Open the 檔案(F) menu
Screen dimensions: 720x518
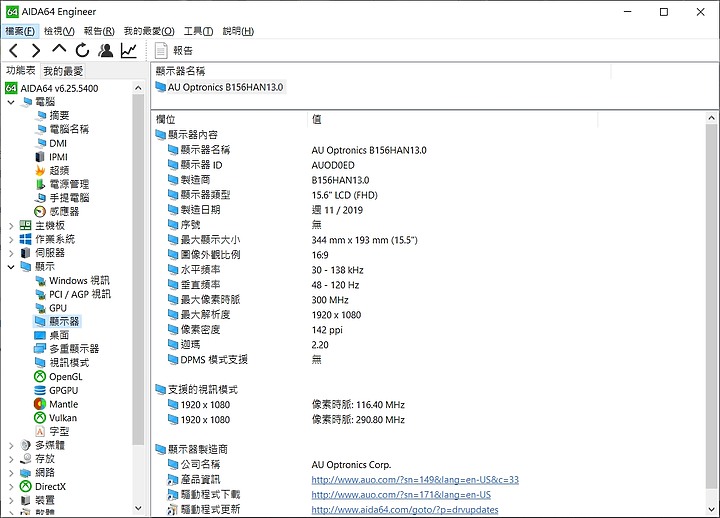20,31
